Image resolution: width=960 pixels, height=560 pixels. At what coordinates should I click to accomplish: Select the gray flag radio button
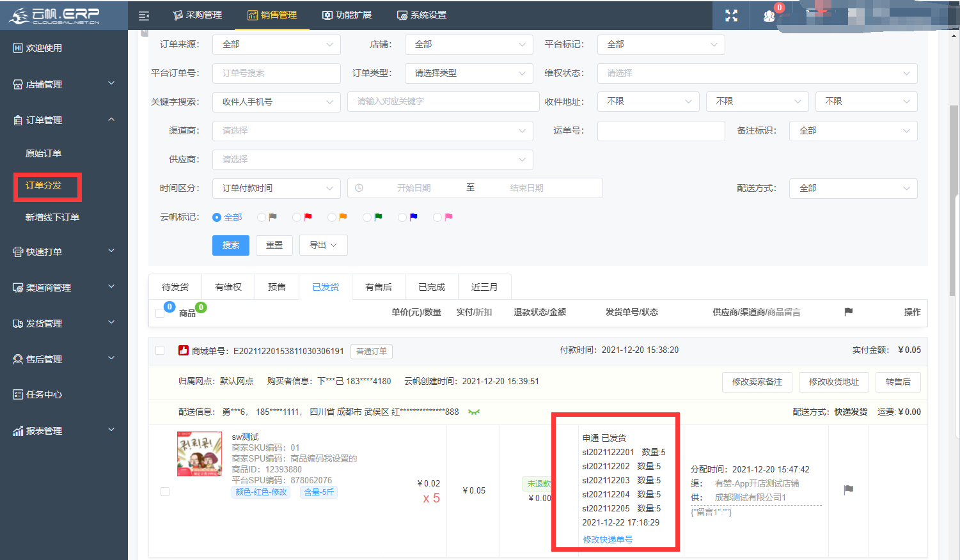click(x=262, y=217)
